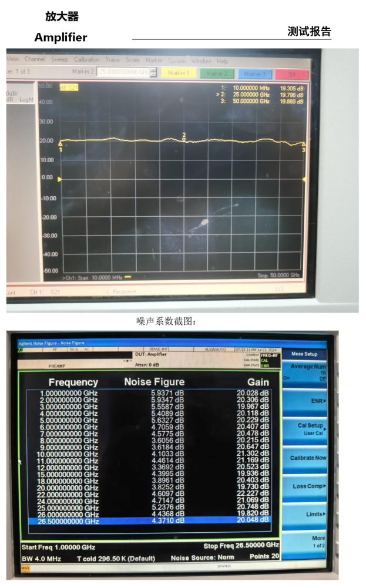
Task: Click Marker 2 frequency stepper arrows
Action: [x=153, y=72]
